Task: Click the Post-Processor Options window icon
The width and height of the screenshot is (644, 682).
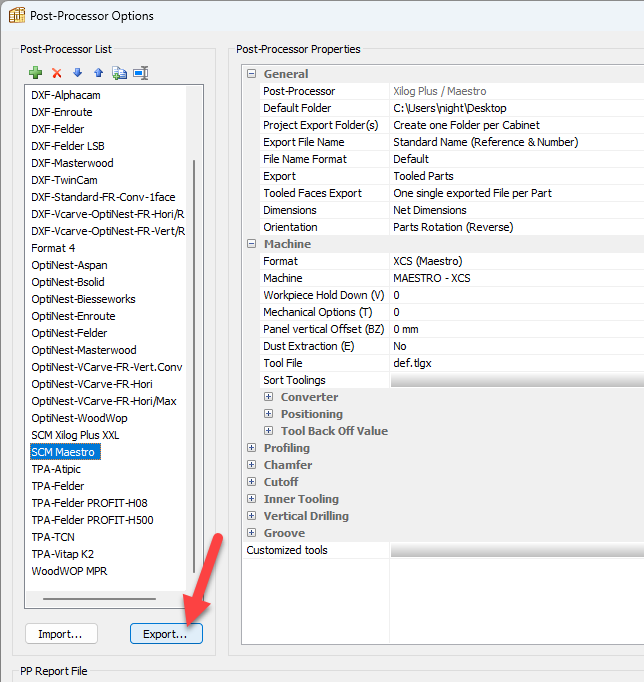Action: (17, 15)
